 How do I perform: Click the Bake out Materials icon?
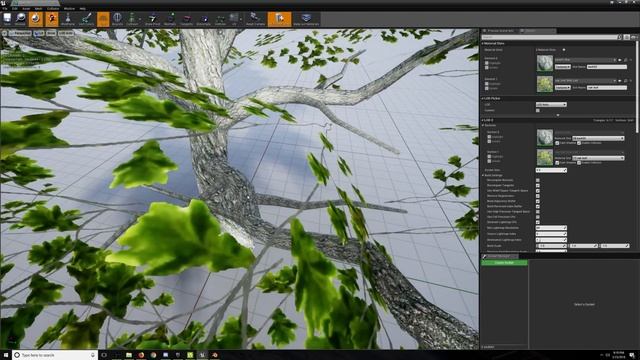click(306, 19)
